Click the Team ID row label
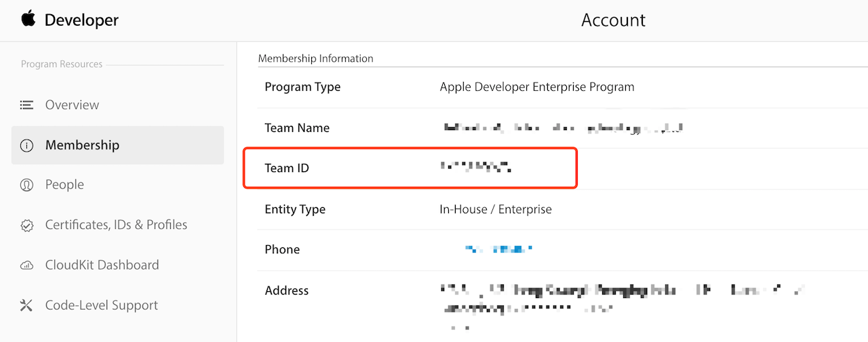Screen dimensions: 868x342 click(x=287, y=168)
